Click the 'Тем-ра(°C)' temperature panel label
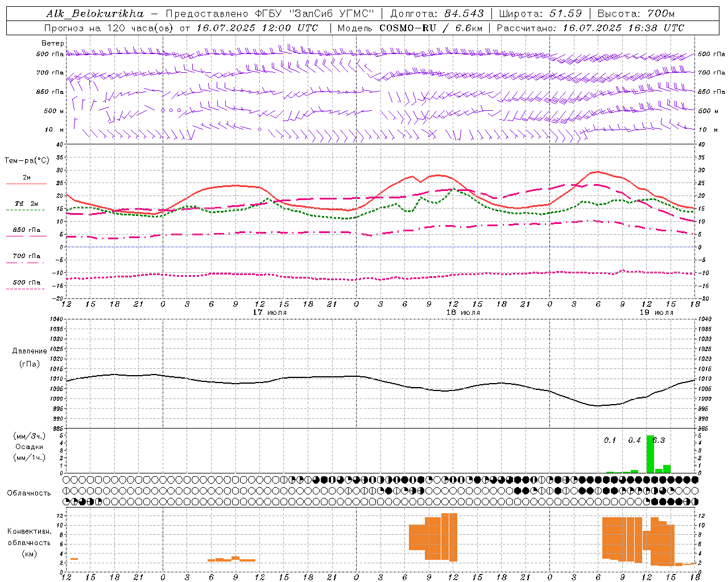The width and height of the screenshot is (728, 582). click(26, 161)
